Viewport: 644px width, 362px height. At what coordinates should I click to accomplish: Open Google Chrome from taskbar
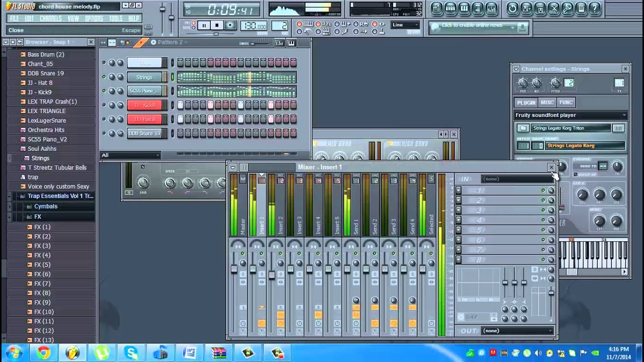click(44, 353)
